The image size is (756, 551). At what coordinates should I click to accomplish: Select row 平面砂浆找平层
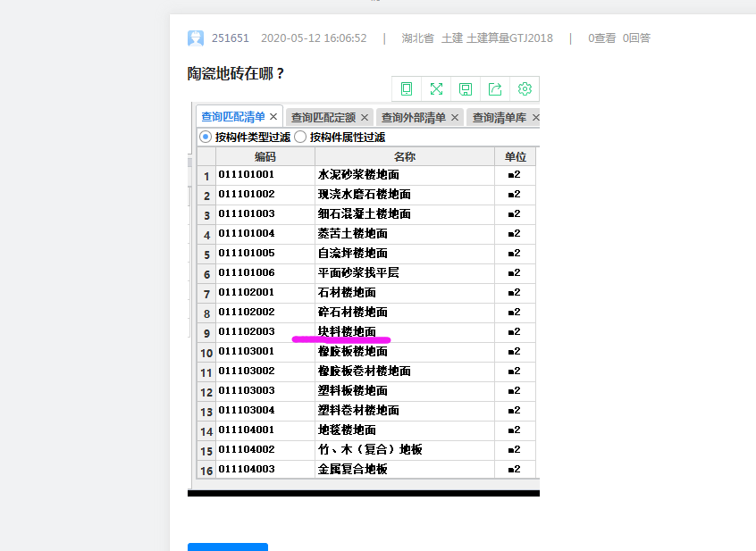pyautogui.click(x=366, y=274)
